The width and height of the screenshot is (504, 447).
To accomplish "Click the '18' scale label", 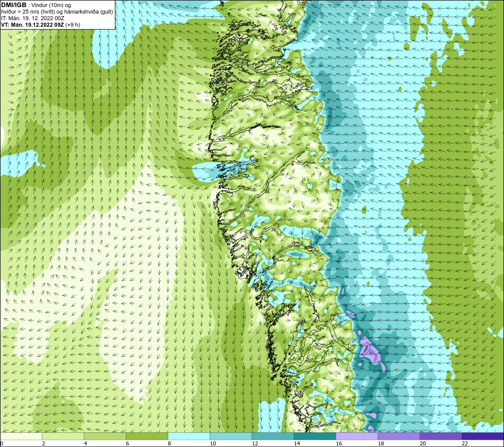I will tap(381, 443).
